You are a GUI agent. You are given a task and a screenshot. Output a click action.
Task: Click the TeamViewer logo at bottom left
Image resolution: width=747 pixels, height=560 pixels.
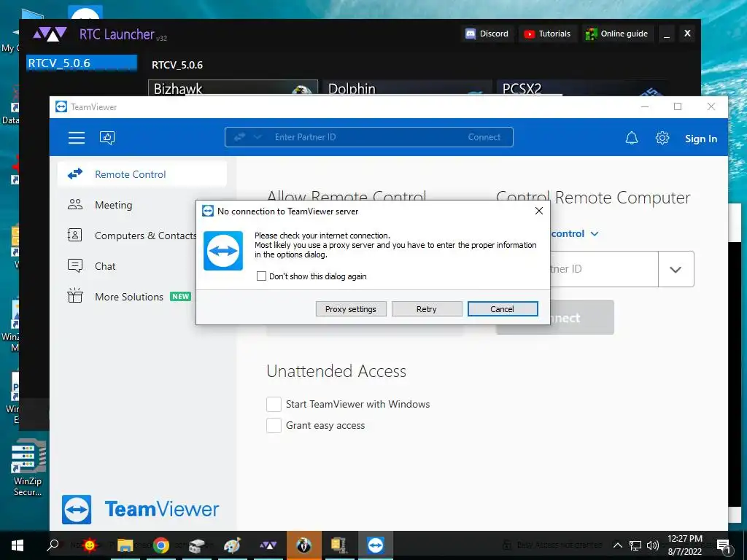pos(140,509)
